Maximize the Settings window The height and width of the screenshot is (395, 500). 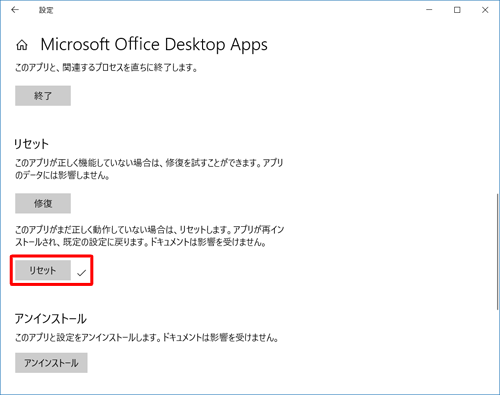(457, 10)
